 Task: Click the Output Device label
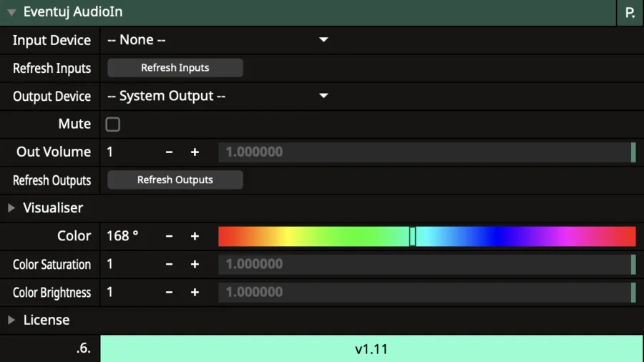[52, 96]
